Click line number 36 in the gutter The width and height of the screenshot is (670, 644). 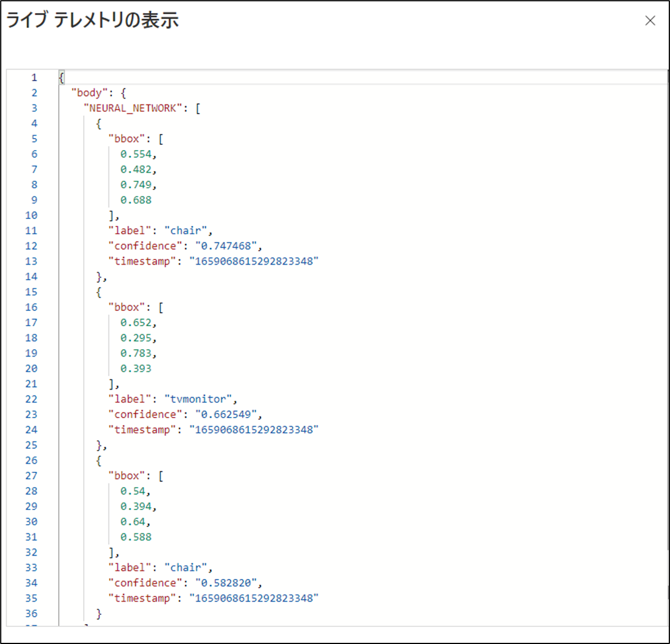click(x=31, y=614)
